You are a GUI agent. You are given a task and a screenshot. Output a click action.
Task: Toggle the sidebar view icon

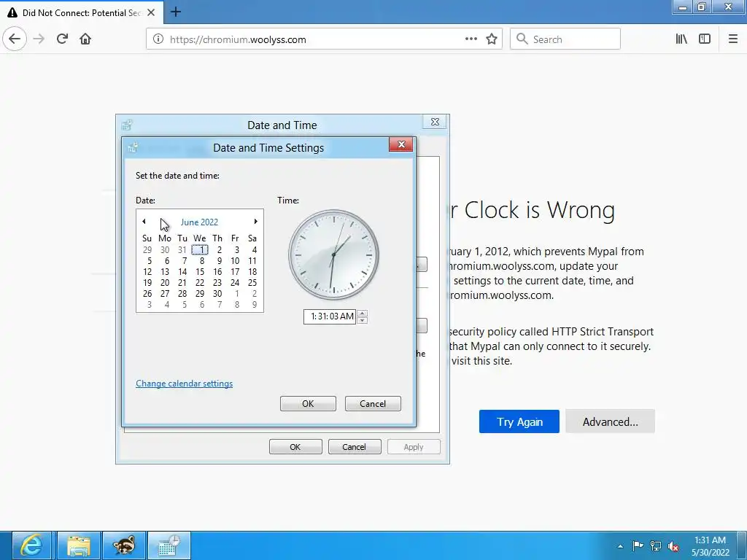(705, 39)
